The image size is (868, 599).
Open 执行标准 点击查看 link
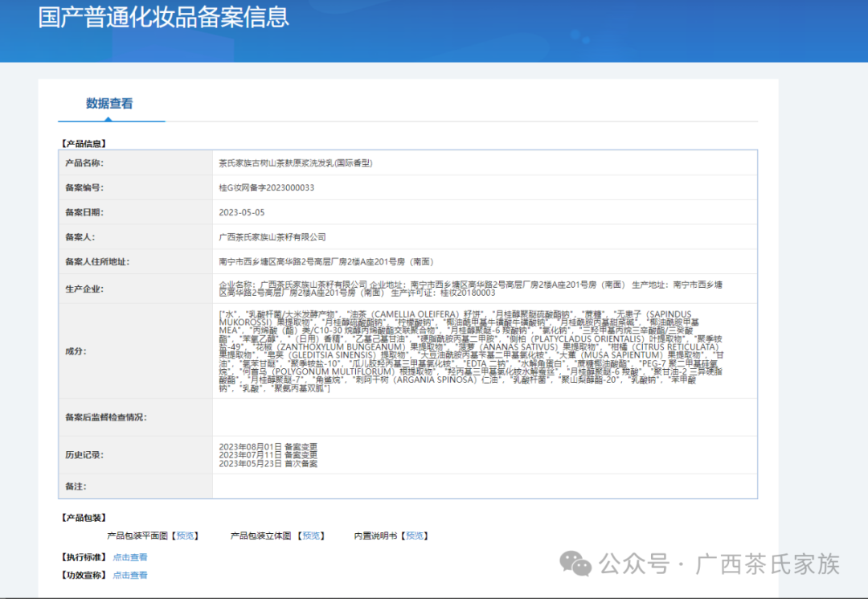pyautogui.click(x=130, y=557)
